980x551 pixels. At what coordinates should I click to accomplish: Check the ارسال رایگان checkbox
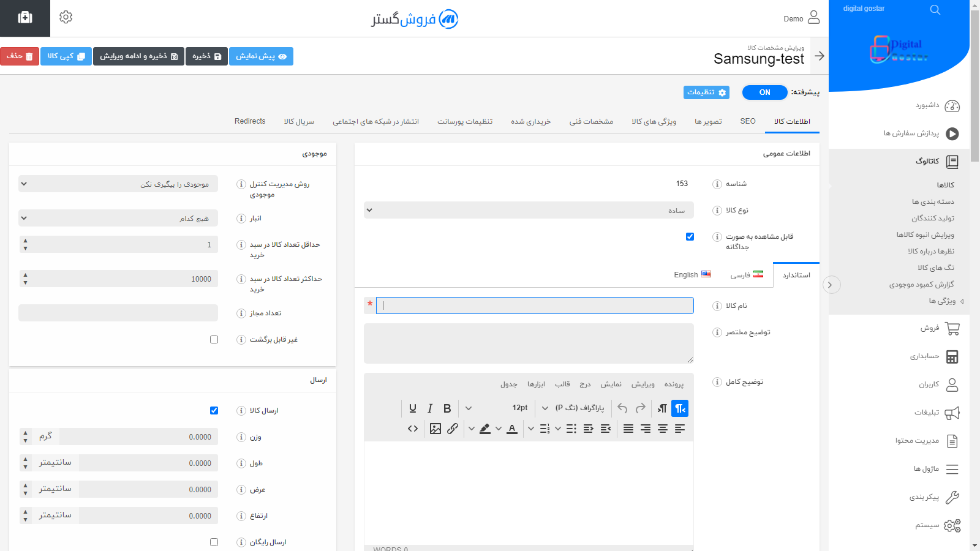click(214, 542)
